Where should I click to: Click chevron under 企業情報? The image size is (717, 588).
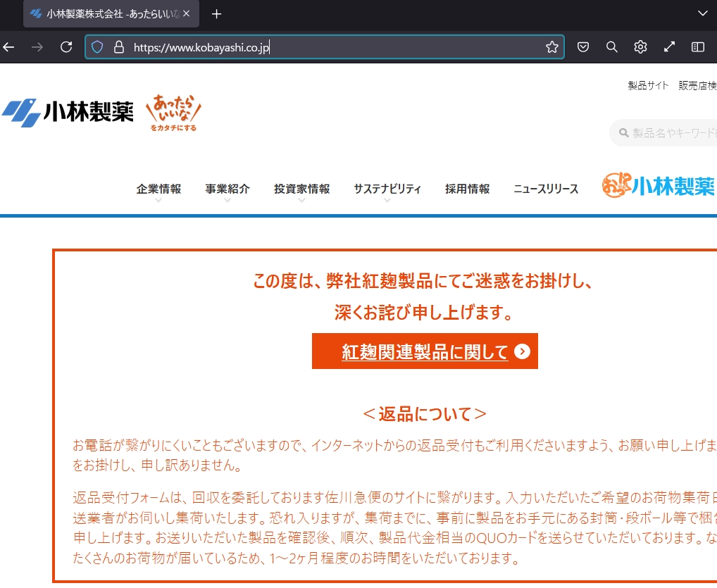pyautogui.click(x=158, y=200)
